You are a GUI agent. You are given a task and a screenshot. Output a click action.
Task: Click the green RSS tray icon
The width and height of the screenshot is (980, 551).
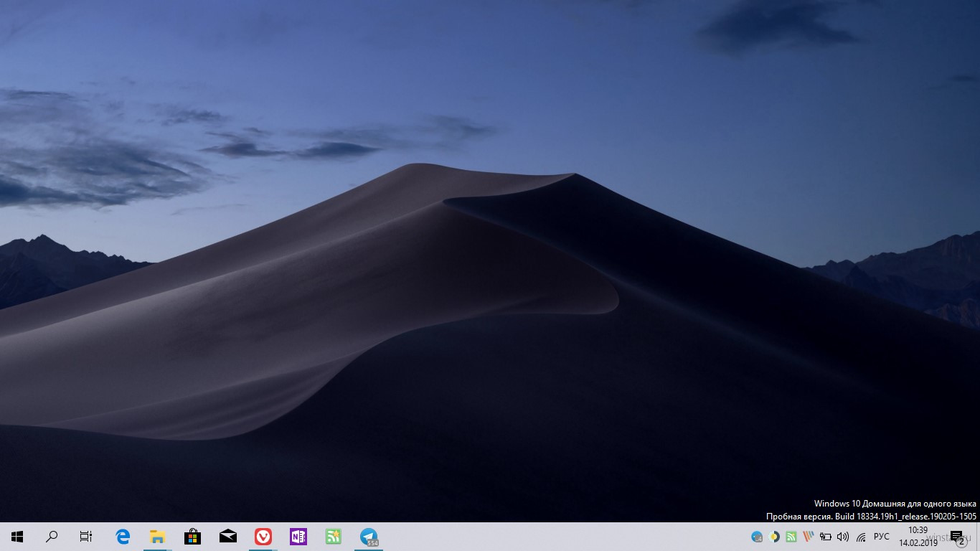[x=791, y=537]
